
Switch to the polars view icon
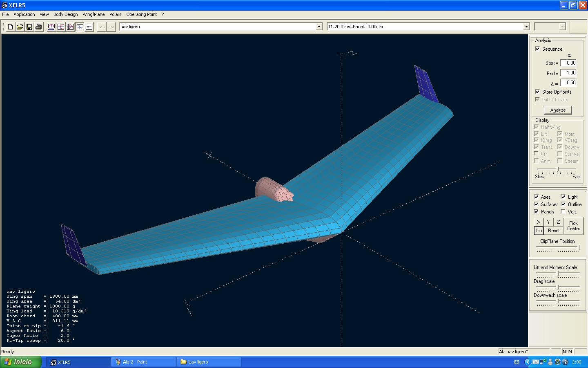click(61, 27)
